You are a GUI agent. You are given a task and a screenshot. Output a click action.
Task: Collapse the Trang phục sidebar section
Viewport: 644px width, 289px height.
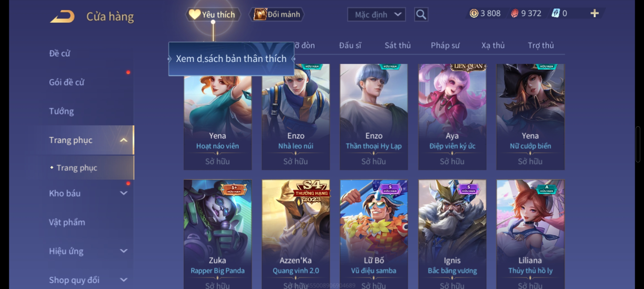[124, 140]
